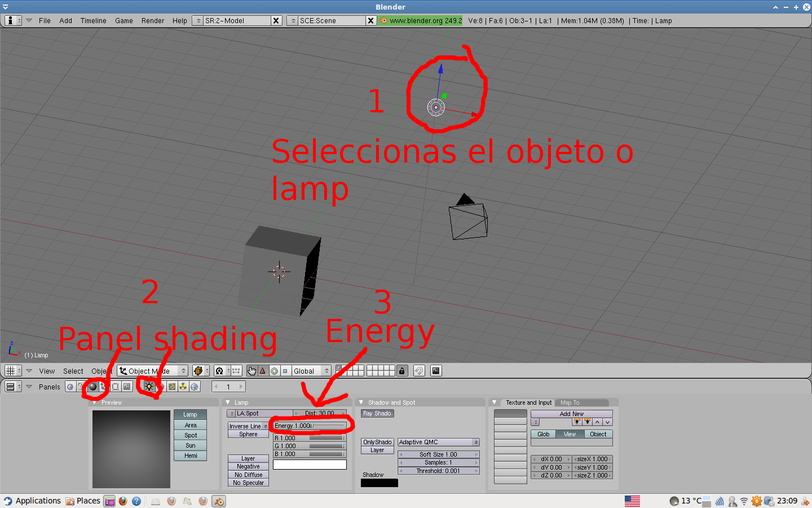Select the Hemi lamp type

point(191,456)
